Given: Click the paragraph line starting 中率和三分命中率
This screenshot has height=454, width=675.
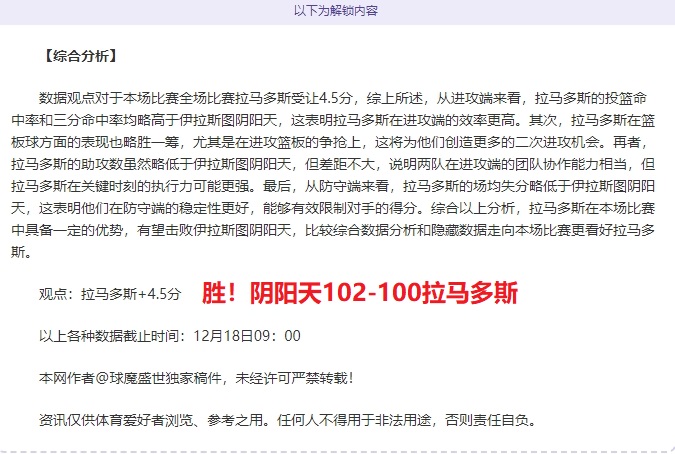Looking at the screenshot, I should click(333, 120).
